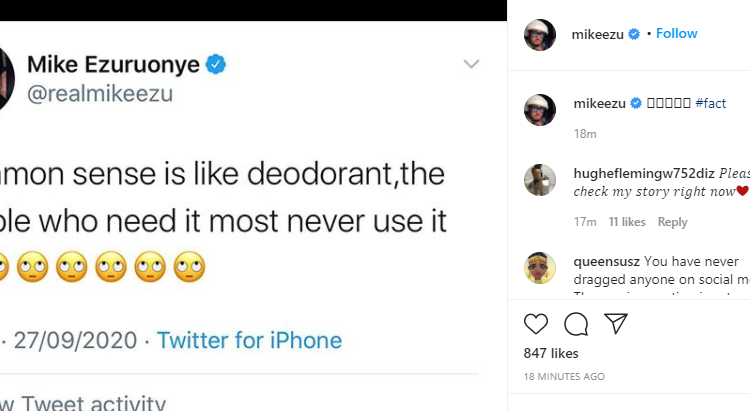Open the mikeezu header profile picture
Viewport: 750px width, 411px height.
pyautogui.click(x=540, y=34)
